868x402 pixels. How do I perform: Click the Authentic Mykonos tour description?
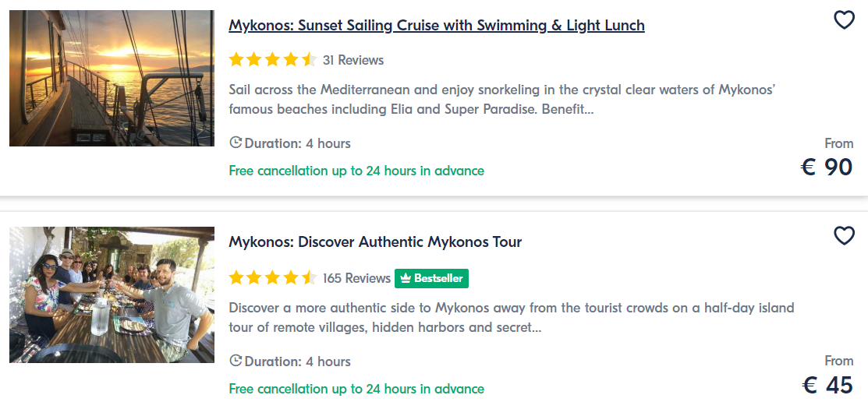coord(512,317)
